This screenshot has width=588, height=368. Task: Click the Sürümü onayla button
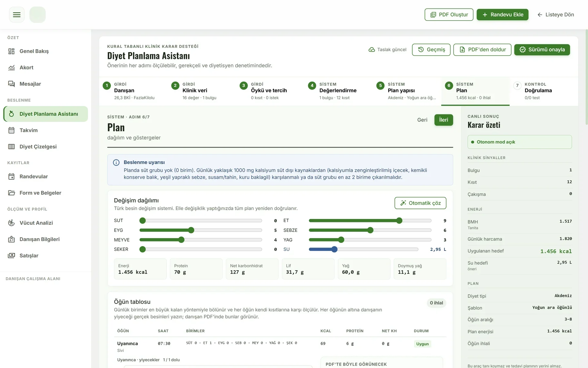(x=542, y=50)
